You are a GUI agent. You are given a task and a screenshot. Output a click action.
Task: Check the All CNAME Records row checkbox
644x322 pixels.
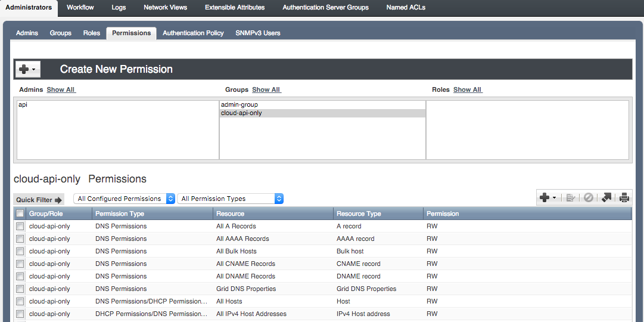pos(20,264)
